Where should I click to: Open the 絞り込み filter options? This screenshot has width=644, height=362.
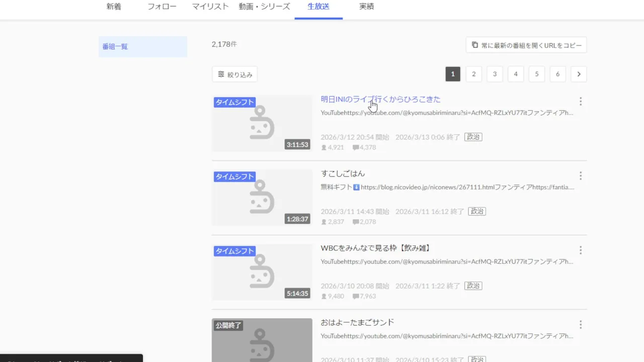235,74
